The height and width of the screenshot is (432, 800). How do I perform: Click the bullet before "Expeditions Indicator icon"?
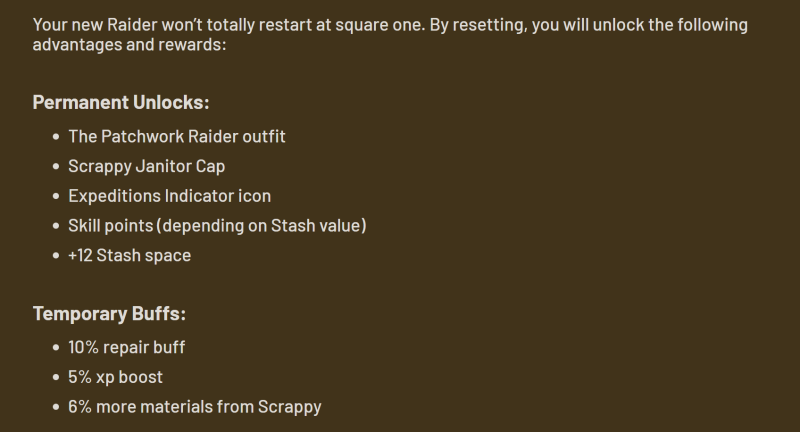[55, 197]
